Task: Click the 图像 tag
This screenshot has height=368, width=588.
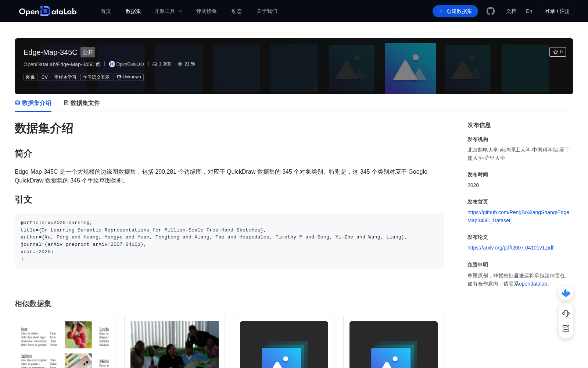Action: point(31,77)
